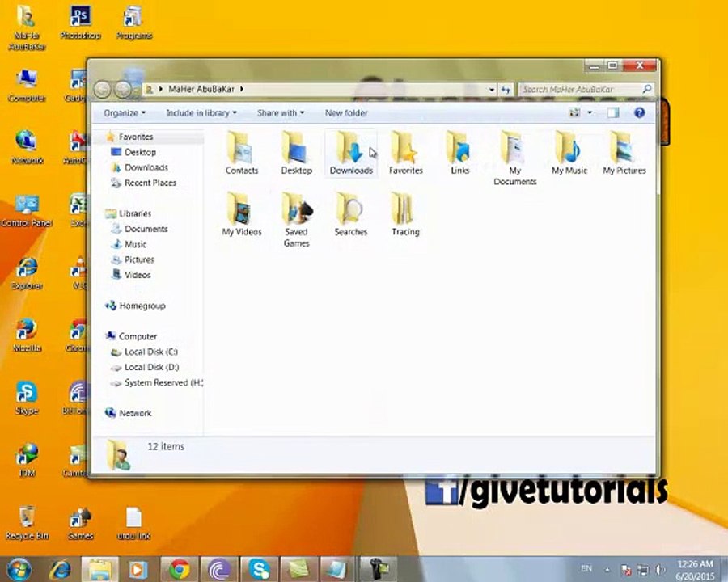Open the My Music folder
The image size is (728, 582).
569,153
